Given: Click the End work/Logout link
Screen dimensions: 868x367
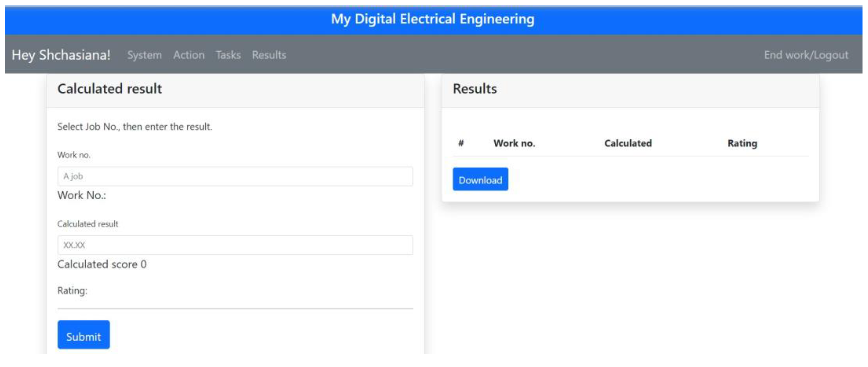Looking at the screenshot, I should point(806,55).
